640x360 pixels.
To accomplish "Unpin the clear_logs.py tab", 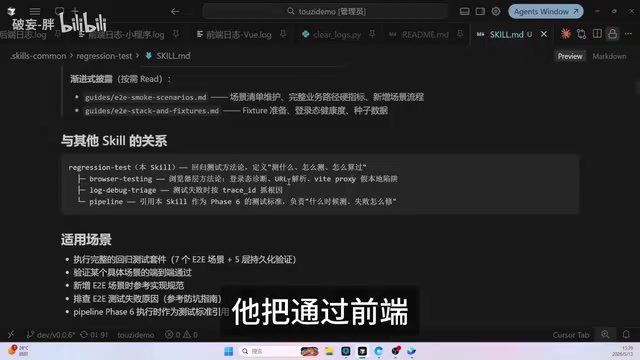I will pyautogui.click(x=372, y=35).
